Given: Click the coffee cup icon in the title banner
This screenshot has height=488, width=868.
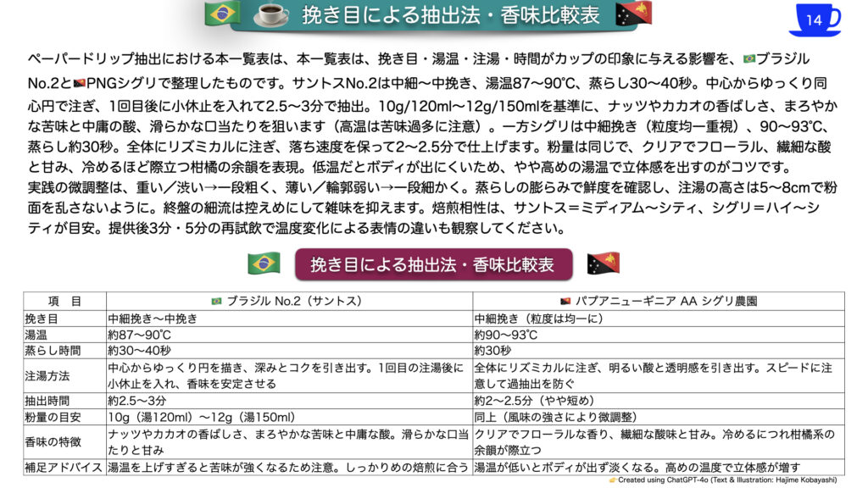Looking at the screenshot, I should [x=271, y=15].
